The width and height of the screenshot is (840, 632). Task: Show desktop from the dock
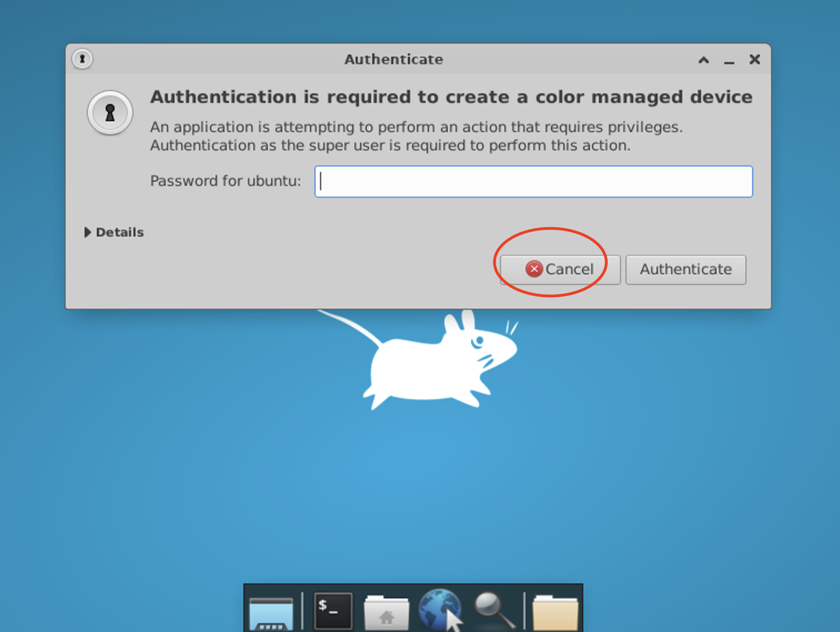click(x=271, y=613)
